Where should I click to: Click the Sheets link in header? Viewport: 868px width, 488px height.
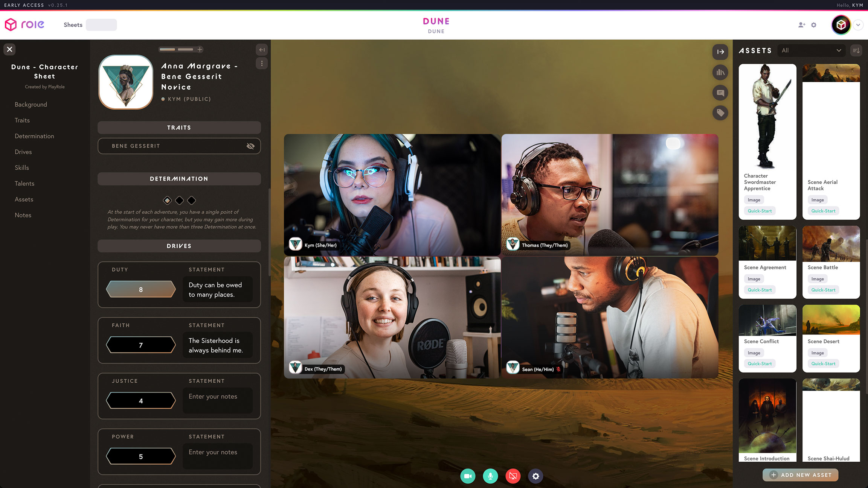73,25
